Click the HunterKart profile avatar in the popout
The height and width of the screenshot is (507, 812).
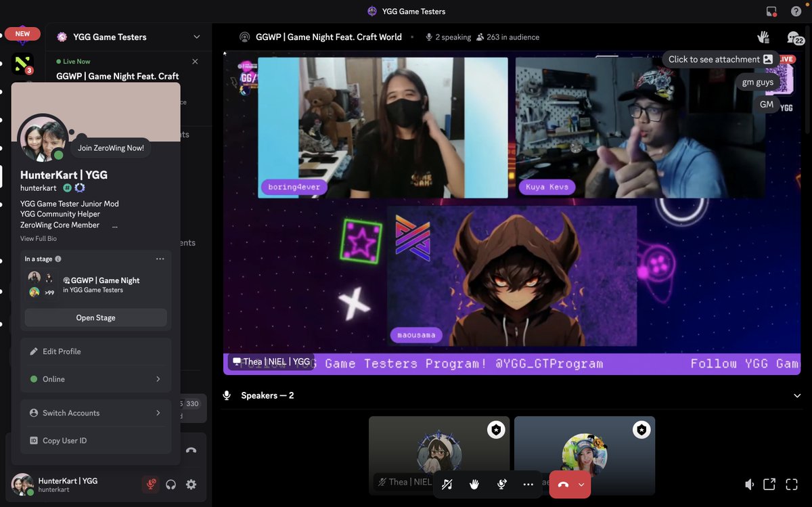click(x=42, y=139)
